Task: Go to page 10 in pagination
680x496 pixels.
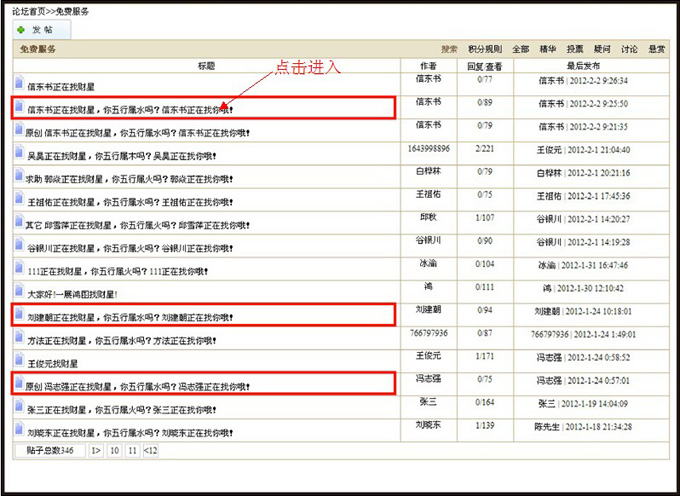Action: click(x=114, y=451)
